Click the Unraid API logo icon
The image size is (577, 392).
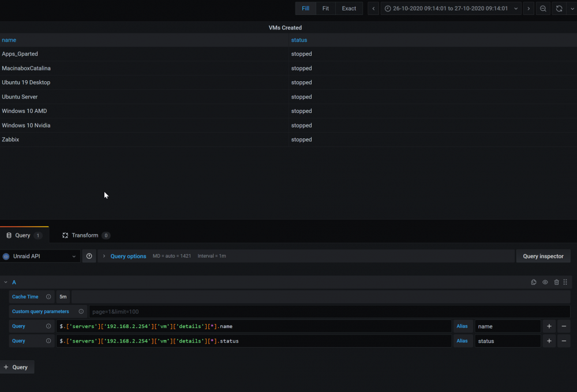tap(6, 257)
